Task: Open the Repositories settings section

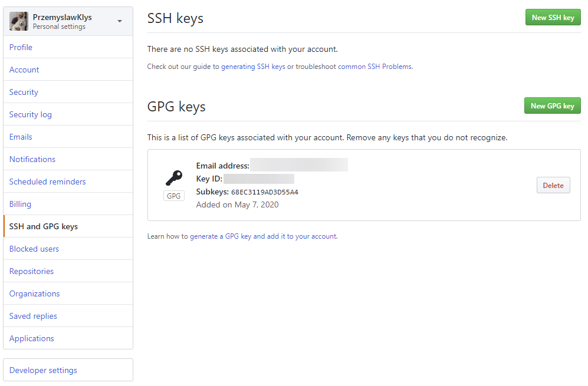Action: coord(31,271)
